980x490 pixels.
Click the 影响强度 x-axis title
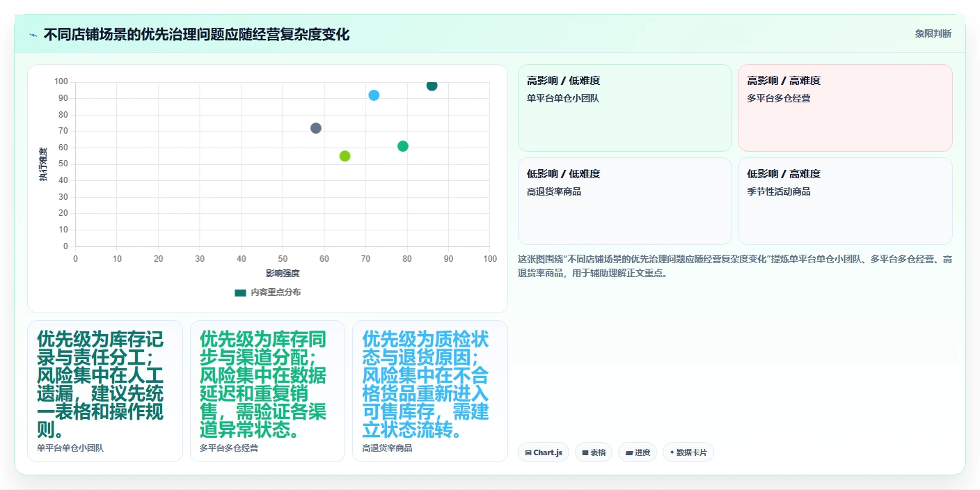point(283,273)
